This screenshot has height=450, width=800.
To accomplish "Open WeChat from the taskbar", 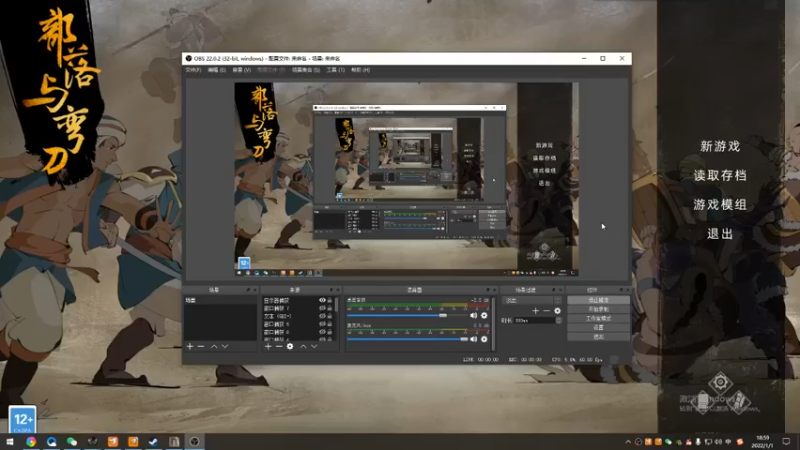I will click(x=72, y=441).
